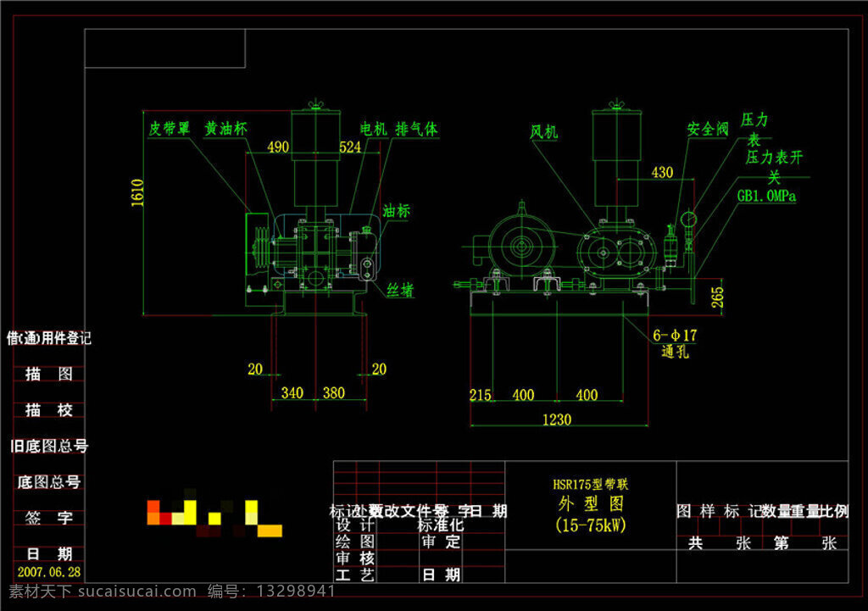Select the 审核 title block cell
Image resolution: width=868 pixels, height=611 pixels.
[x=355, y=558]
